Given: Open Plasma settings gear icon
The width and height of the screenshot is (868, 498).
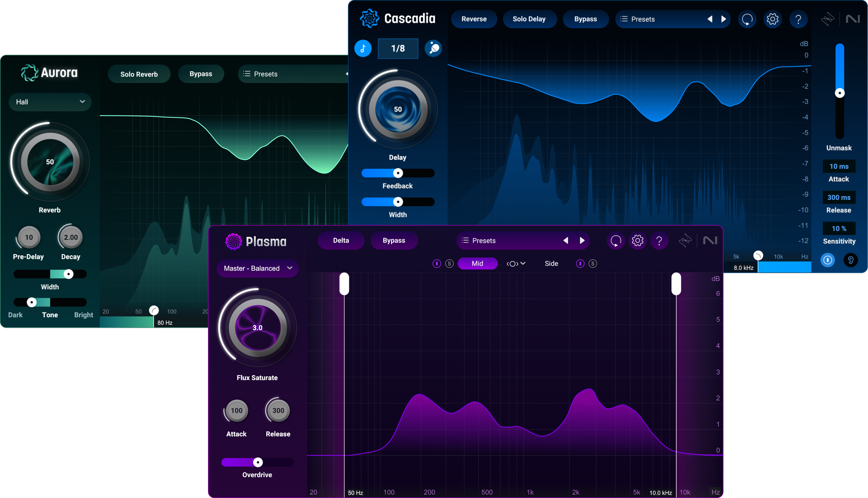Looking at the screenshot, I should (637, 240).
